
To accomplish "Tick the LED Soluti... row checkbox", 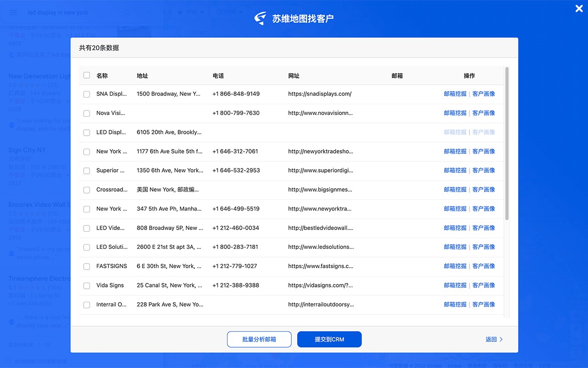I will click(x=86, y=247).
